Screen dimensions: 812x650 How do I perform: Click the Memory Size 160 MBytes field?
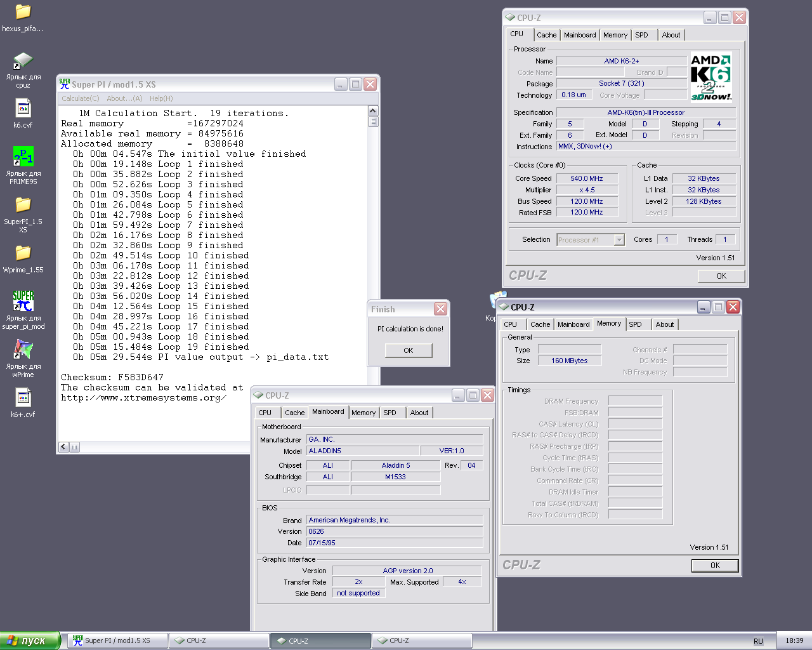pos(570,361)
